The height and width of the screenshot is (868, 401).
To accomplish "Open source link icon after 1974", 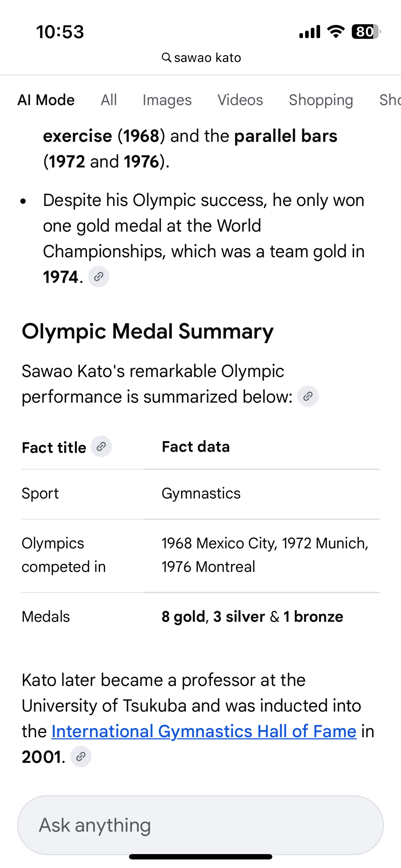I will pos(99,277).
